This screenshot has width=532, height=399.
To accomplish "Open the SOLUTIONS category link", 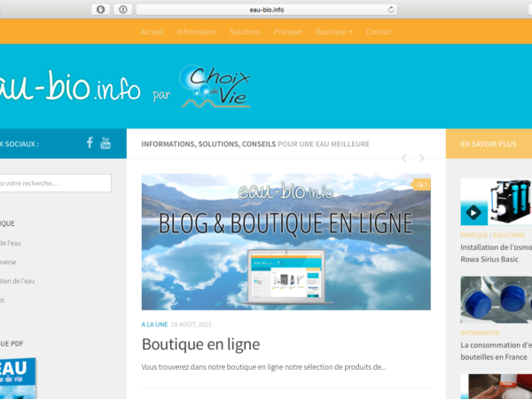I will pos(509,235).
